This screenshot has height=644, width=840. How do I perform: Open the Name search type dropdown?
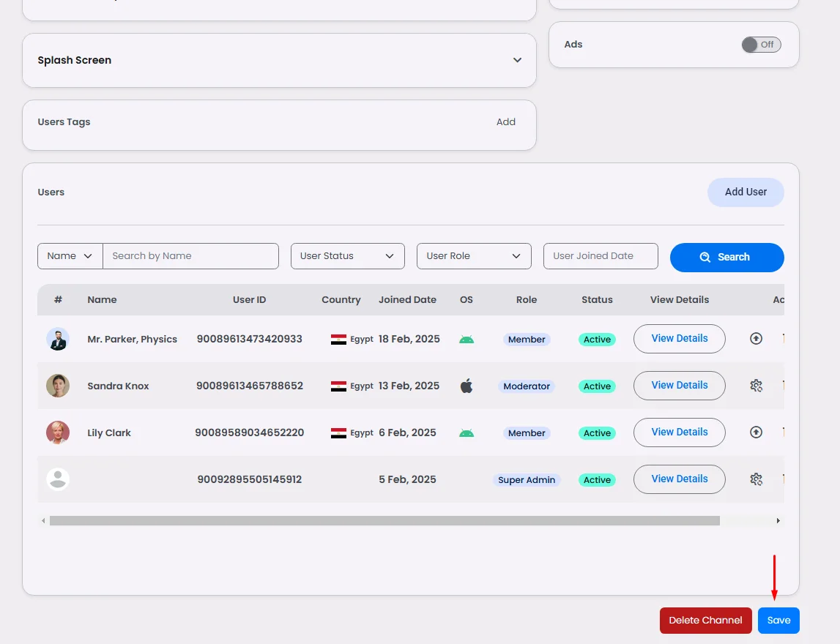pyautogui.click(x=70, y=256)
